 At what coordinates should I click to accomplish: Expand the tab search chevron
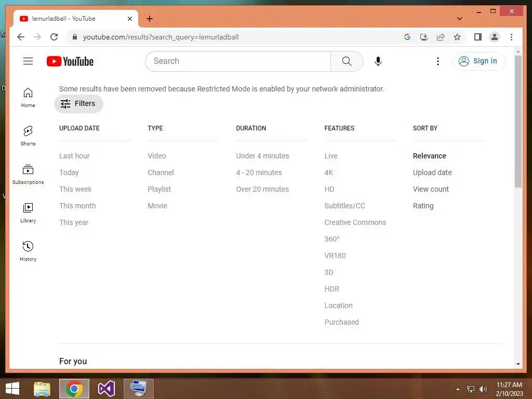[460, 19]
